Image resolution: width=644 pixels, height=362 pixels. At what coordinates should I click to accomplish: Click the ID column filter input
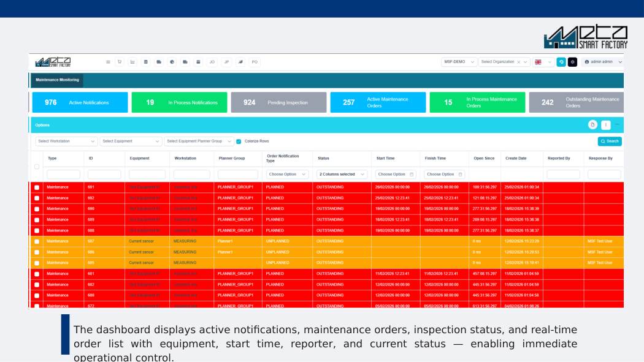tap(104, 174)
